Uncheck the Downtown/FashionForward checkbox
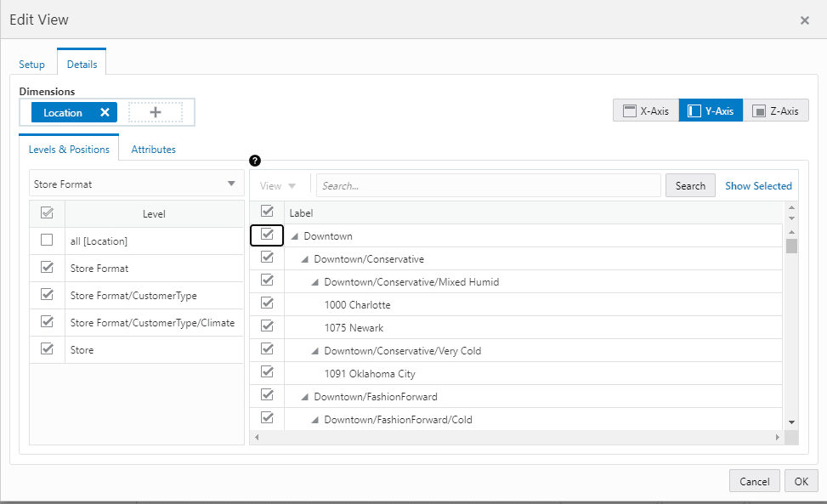 [x=268, y=395]
